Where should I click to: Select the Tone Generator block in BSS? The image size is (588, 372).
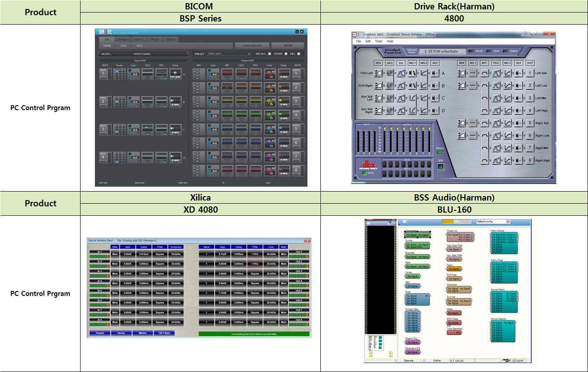click(454, 332)
